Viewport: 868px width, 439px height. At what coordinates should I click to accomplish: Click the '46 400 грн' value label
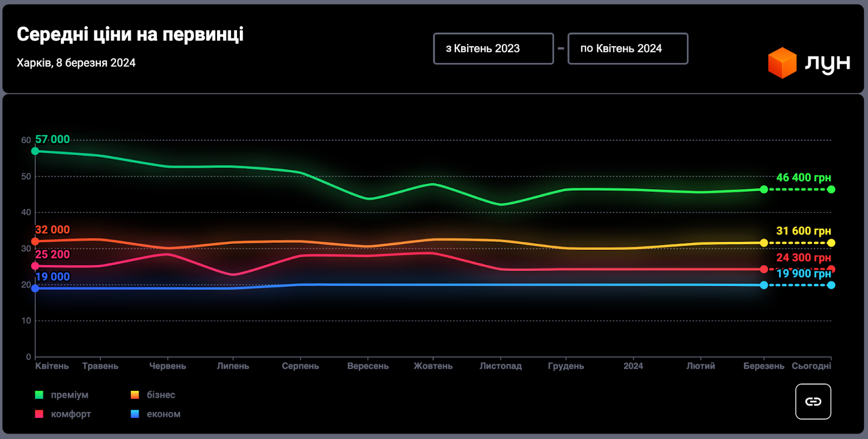click(803, 178)
